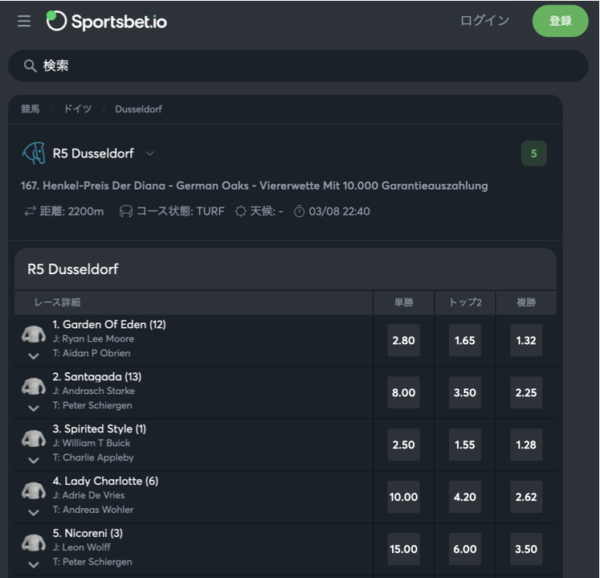Screen dimensions: 600x578
Task: Click the search magnifier icon
Action: pos(30,66)
